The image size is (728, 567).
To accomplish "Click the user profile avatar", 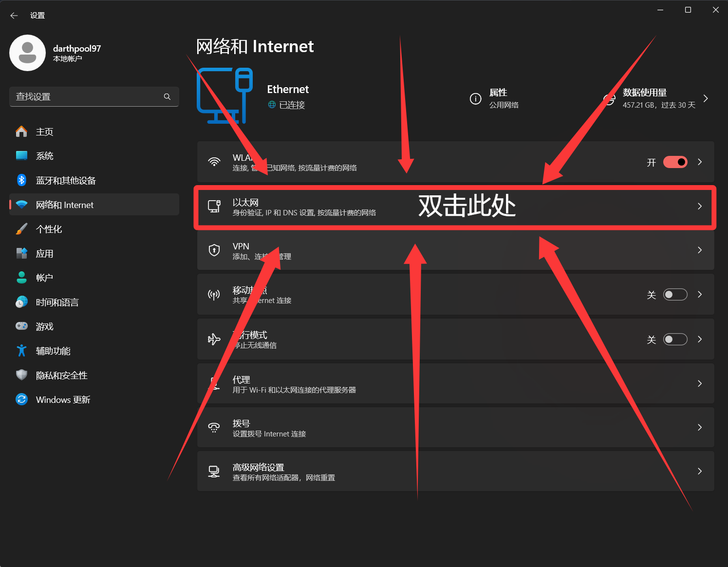I will 28,53.
